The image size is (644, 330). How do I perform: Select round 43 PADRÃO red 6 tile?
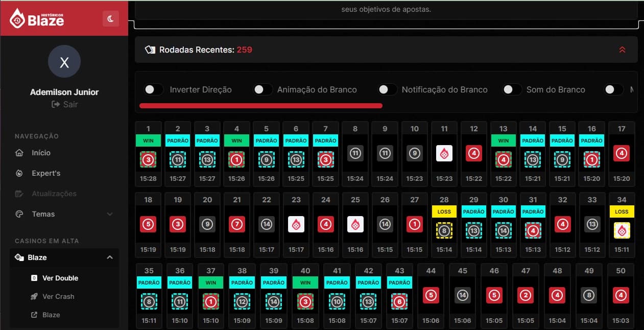pos(400,301)
